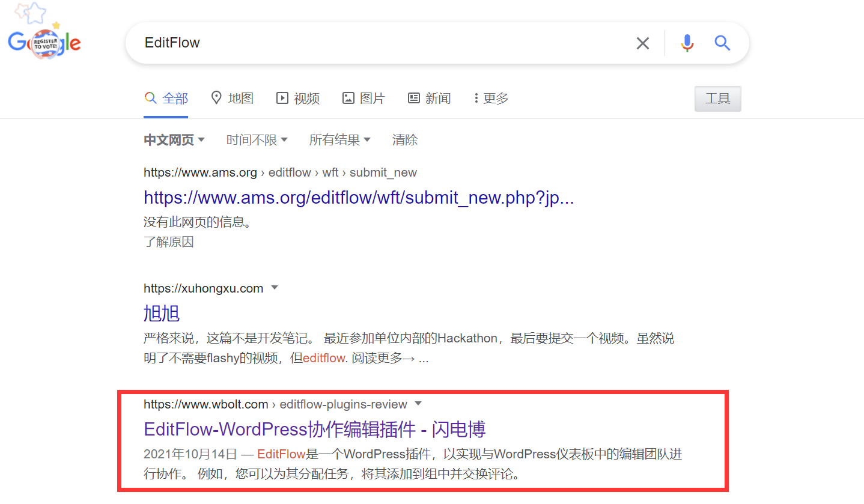Open the 中文网页 language filter dropdown
The image size is (864, 504).
(174, 139)
